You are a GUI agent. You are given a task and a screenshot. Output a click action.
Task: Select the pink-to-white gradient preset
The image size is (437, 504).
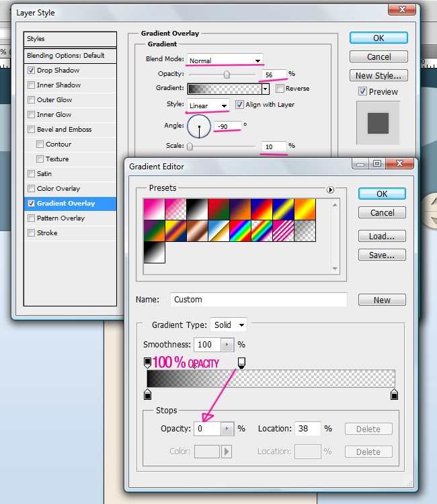tap(154, 209)
